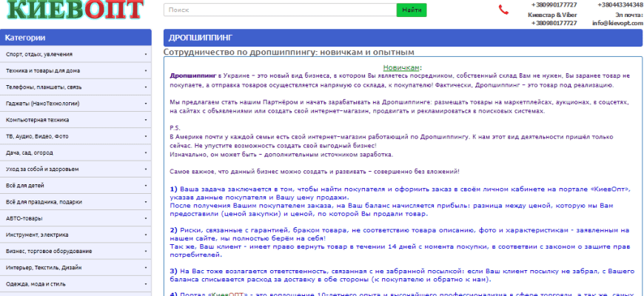Select the Уход за собой и здоровьем category
The height and width of the screenshot is (296, 644).
click(76, 169)
